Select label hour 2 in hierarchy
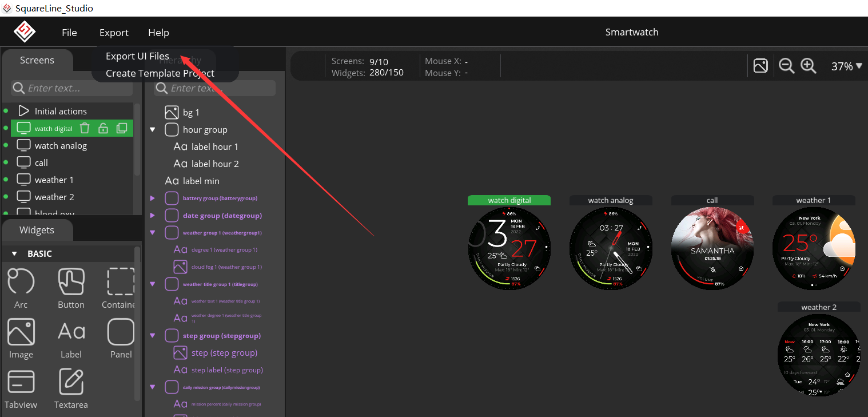868x417 pixels. (206, 164)
